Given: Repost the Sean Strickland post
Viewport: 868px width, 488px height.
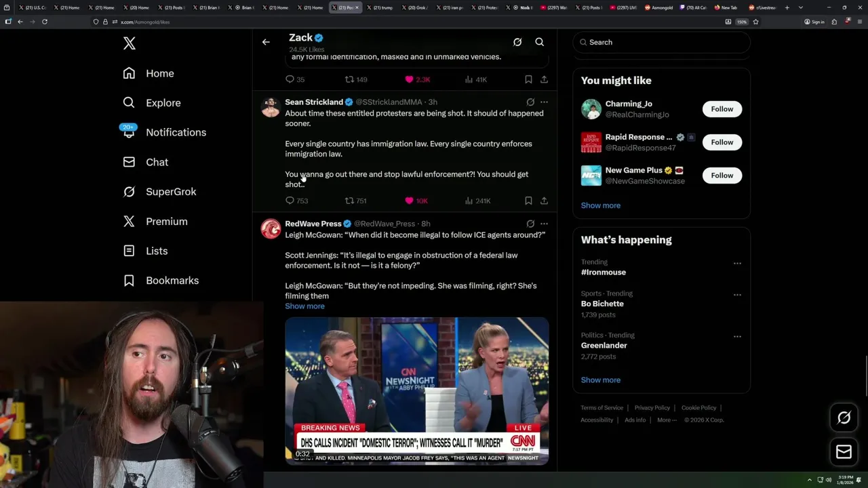Looking at the screenshot, I should click(356, 201).
